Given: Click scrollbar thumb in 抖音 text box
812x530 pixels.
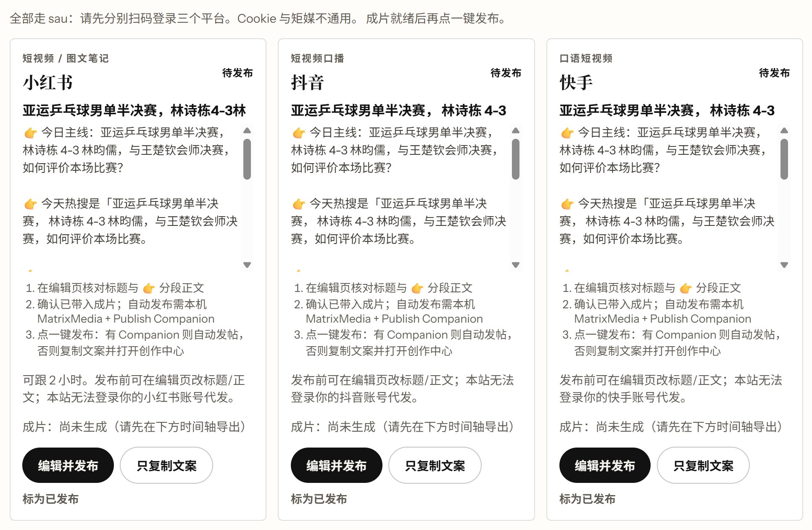Looking at the screenshot, I should click(516, 159).
